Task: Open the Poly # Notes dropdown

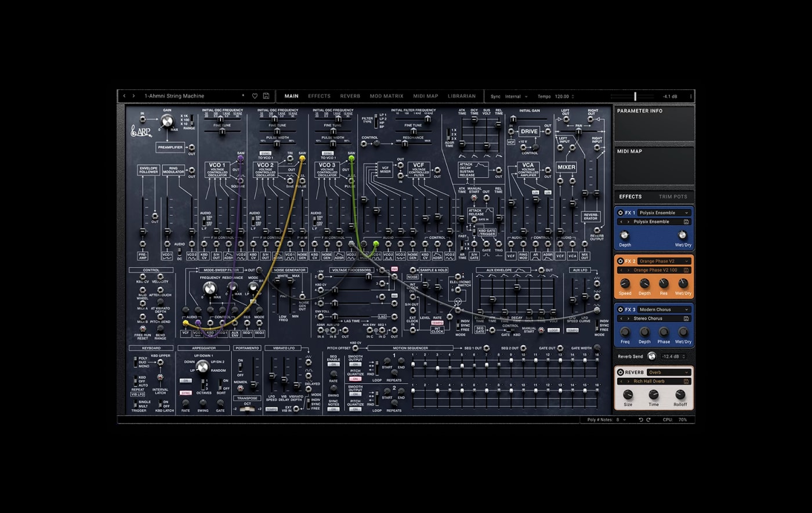Action: (621, 420)
